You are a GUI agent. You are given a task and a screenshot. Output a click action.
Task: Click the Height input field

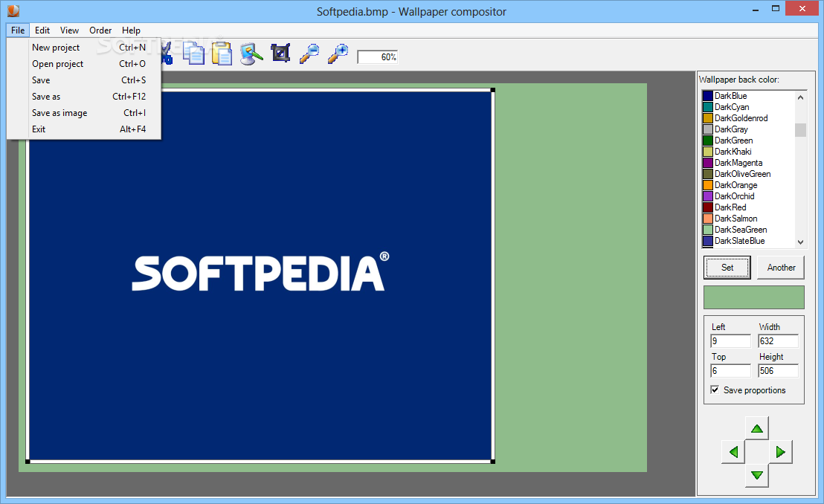[x=779, y=370]
